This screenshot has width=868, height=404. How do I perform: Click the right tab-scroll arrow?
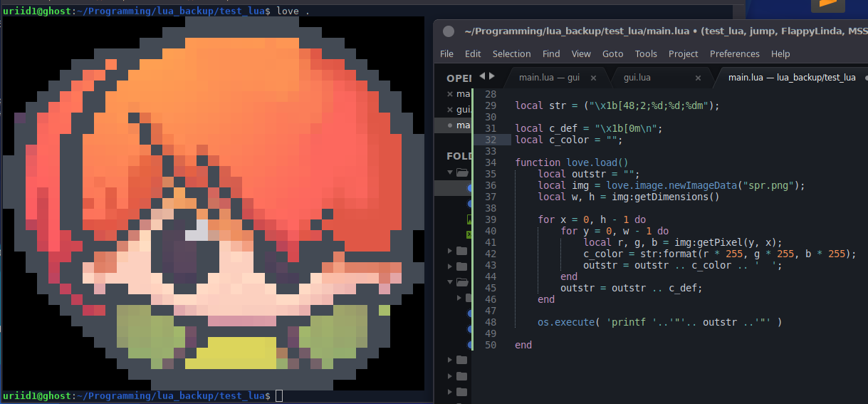tap(491, 76)
